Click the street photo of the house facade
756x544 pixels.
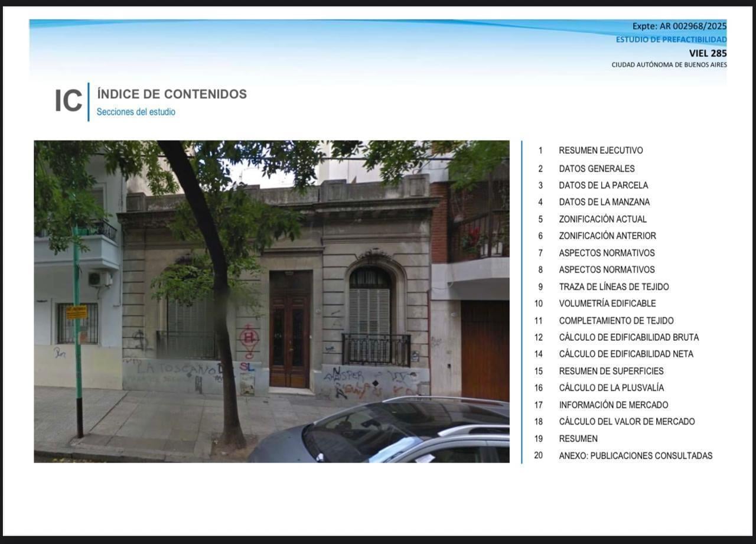click(272, 301)
